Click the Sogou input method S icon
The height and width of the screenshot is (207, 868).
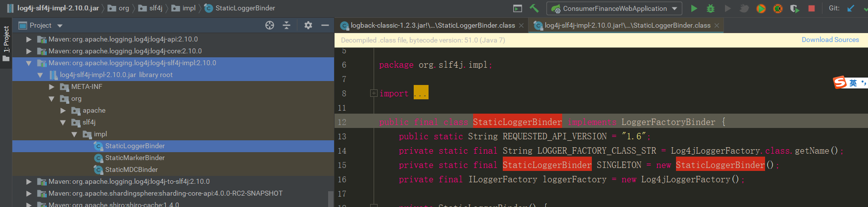pyautogui.click(x=840, y=83)
